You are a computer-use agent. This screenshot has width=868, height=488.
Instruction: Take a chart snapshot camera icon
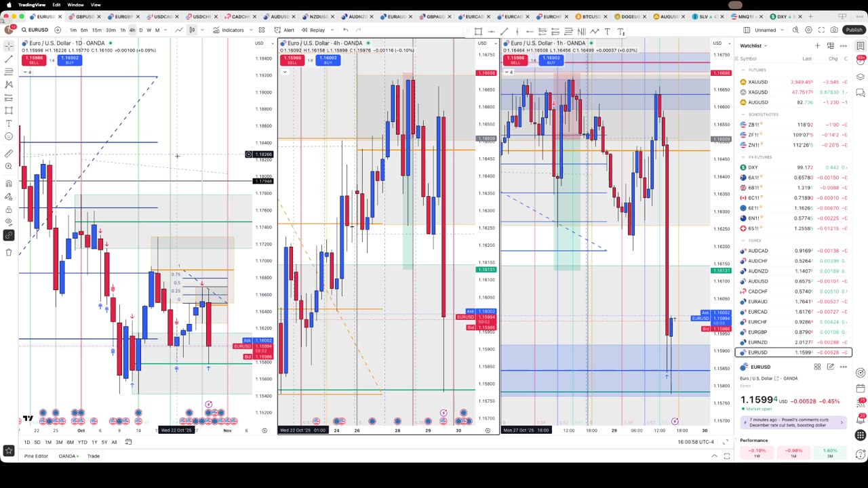833,30
